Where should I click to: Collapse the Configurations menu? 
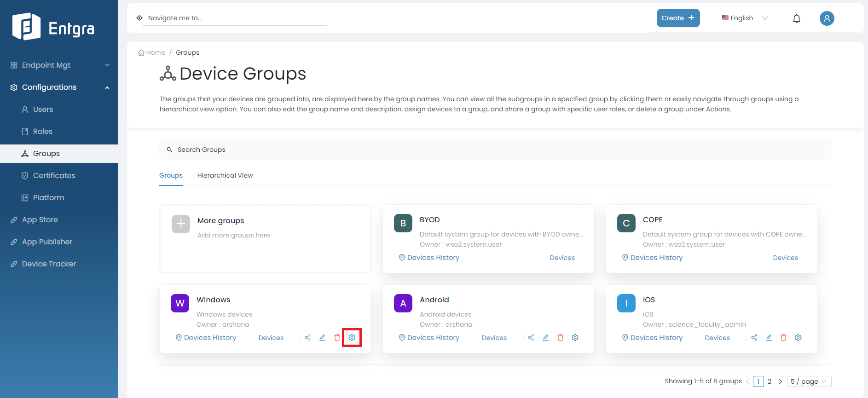59,87
